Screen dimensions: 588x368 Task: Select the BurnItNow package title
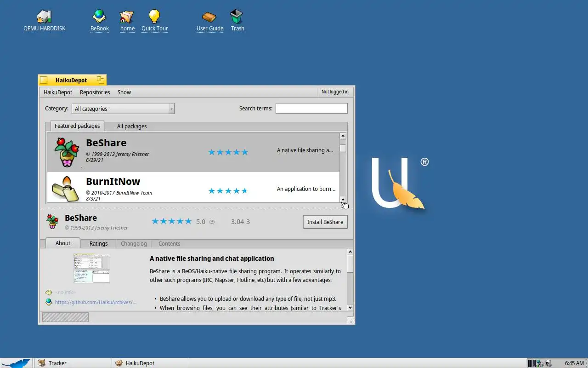tap(113, 181)
